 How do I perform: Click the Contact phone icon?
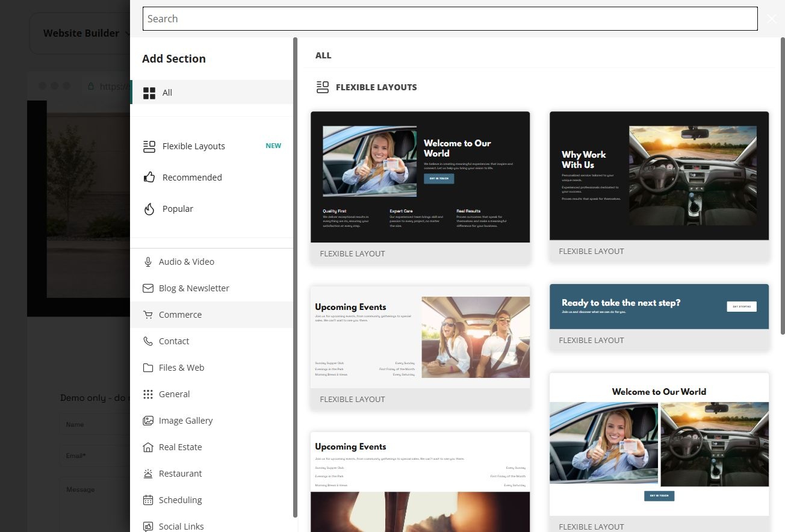(148, 341)
